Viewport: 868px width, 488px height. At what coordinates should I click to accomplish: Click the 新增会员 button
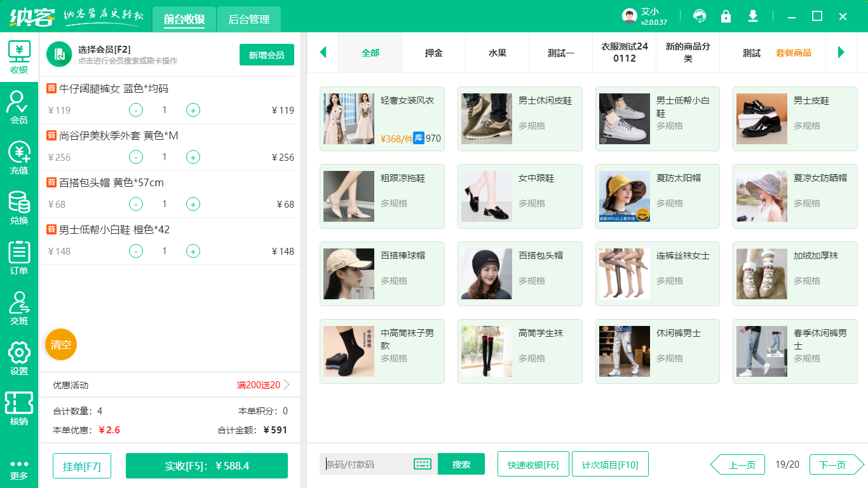(x=267, y=55)
